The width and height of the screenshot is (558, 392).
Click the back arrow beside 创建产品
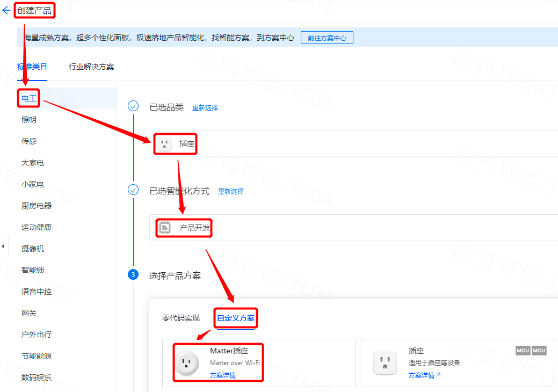pyautogui.click(x=6, y=11)
